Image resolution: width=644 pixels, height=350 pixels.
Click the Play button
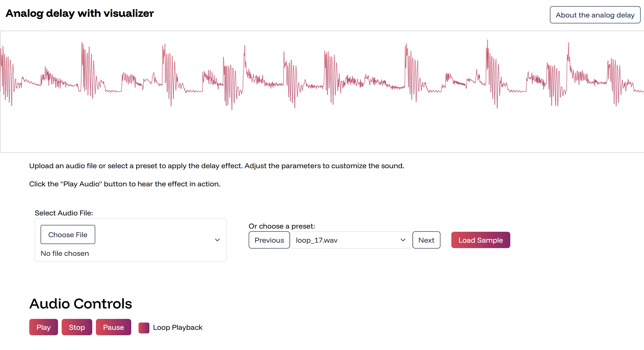coord(44,327)
